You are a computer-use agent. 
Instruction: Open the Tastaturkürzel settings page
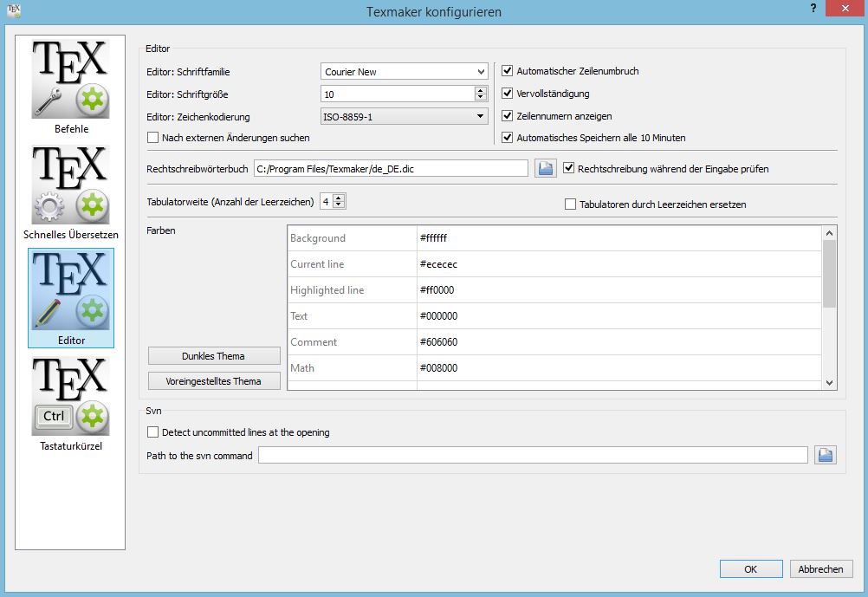[x=71, y=404]
